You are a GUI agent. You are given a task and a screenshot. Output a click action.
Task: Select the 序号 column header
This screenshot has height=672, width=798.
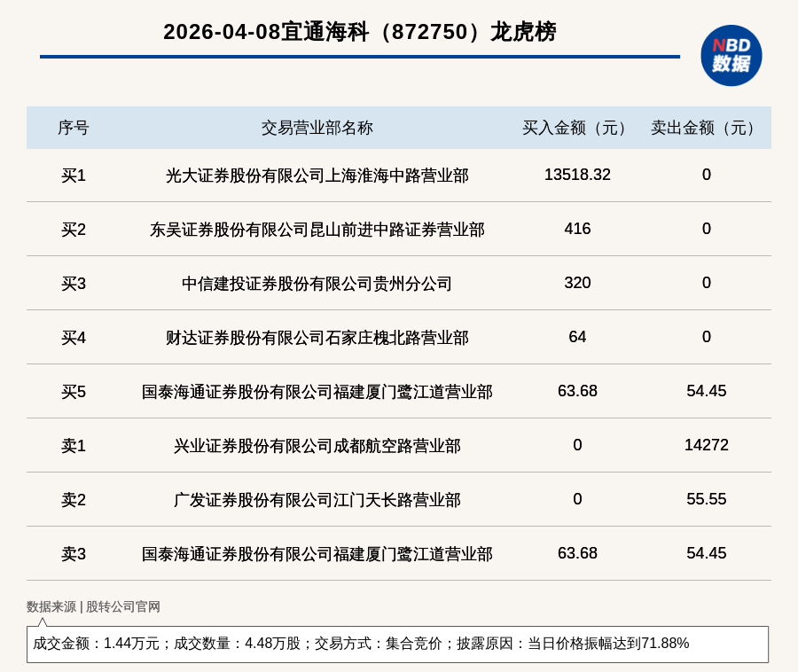[x=74, y=128]
